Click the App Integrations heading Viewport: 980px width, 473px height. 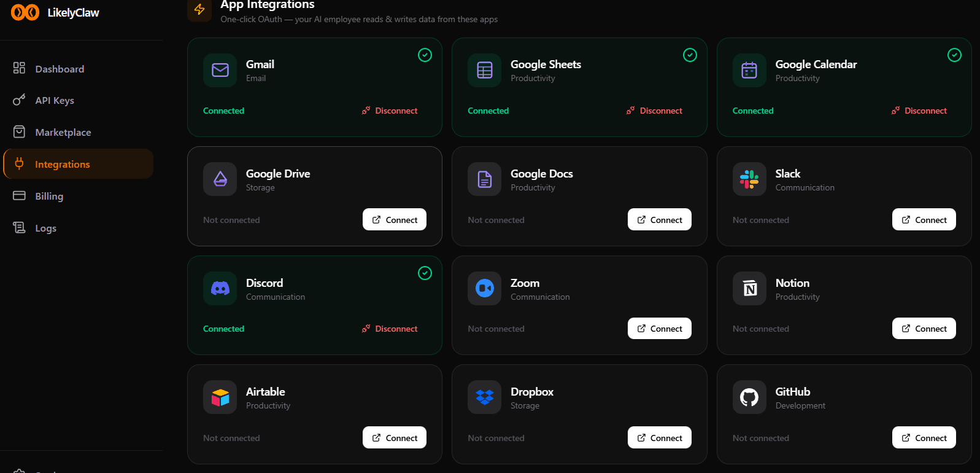[268, 4]
